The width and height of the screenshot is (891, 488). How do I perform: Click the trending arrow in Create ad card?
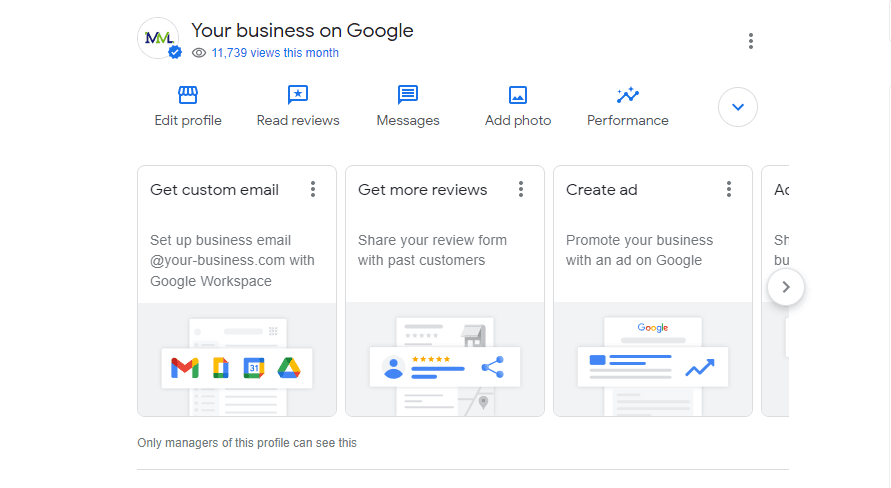[x=700, y=368]
